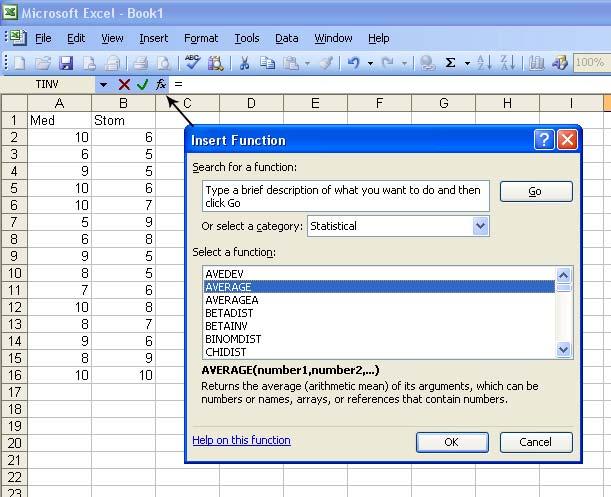
Task: Select cell A1 containing Med
Action: click(x=59, y=120)
